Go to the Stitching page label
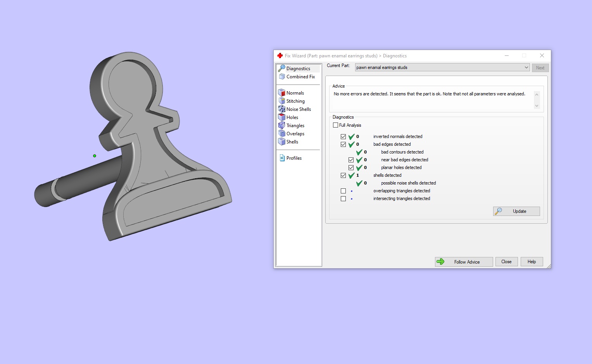 [x=295, y=101]
